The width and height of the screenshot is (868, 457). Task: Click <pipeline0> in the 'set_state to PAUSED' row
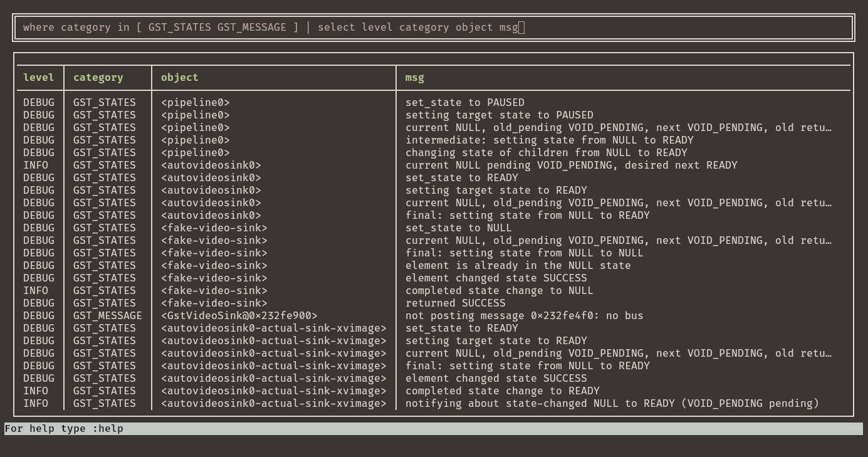point(196,103)
